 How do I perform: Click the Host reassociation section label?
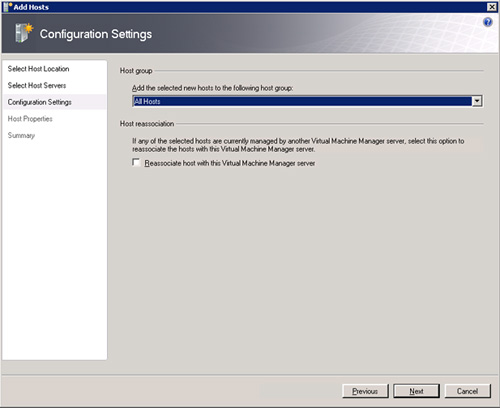(147, 124)
